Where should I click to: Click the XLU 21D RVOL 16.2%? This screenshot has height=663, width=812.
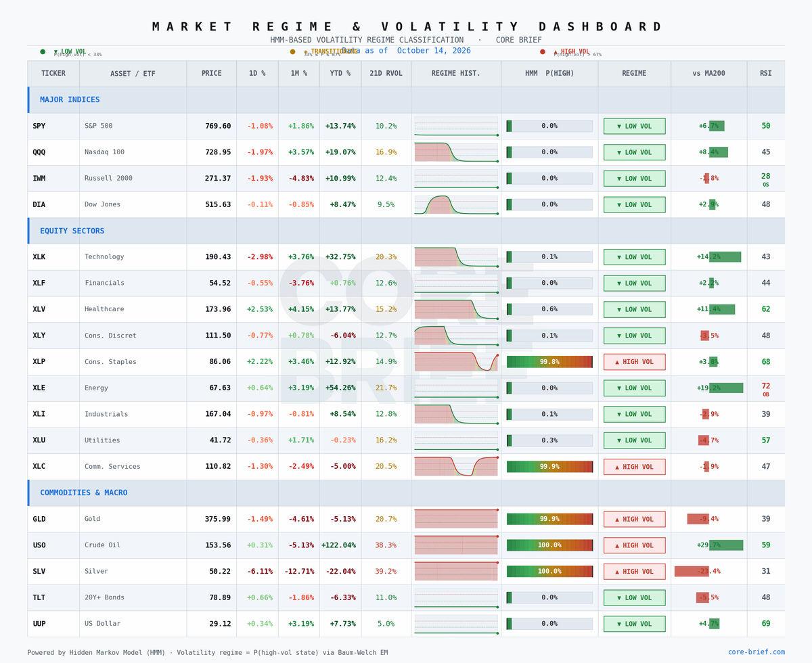[386, 440]
